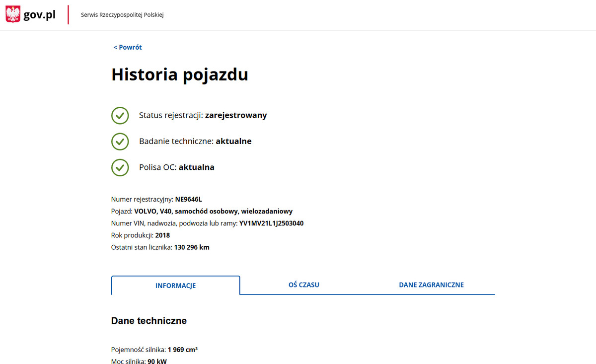Select the red emblem square in the header
Viewport: 596px width, 364px height.
click(x=12, y=13)
